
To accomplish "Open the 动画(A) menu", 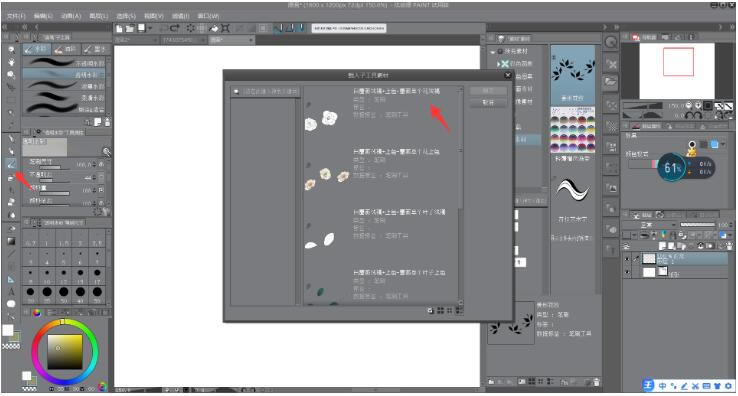I will click(x=71, y=16).
